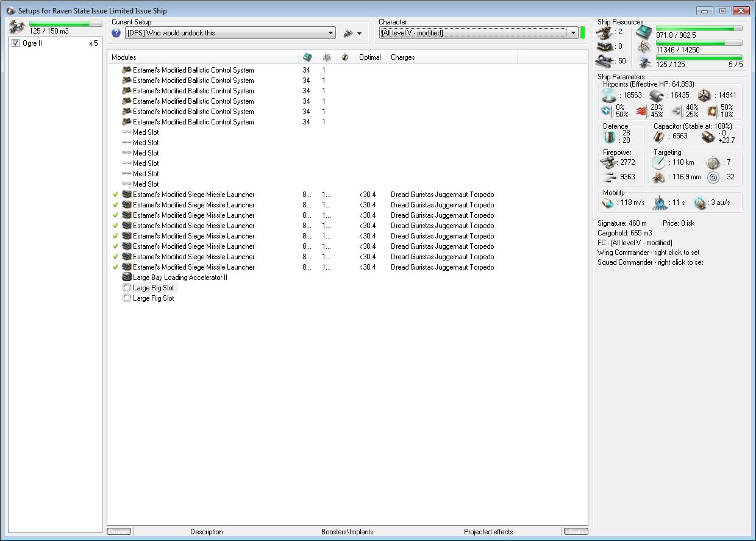Click the CPU usage bar 871.8 / 962.5
This screenshot has width=756, height=541.
point(699,29)
